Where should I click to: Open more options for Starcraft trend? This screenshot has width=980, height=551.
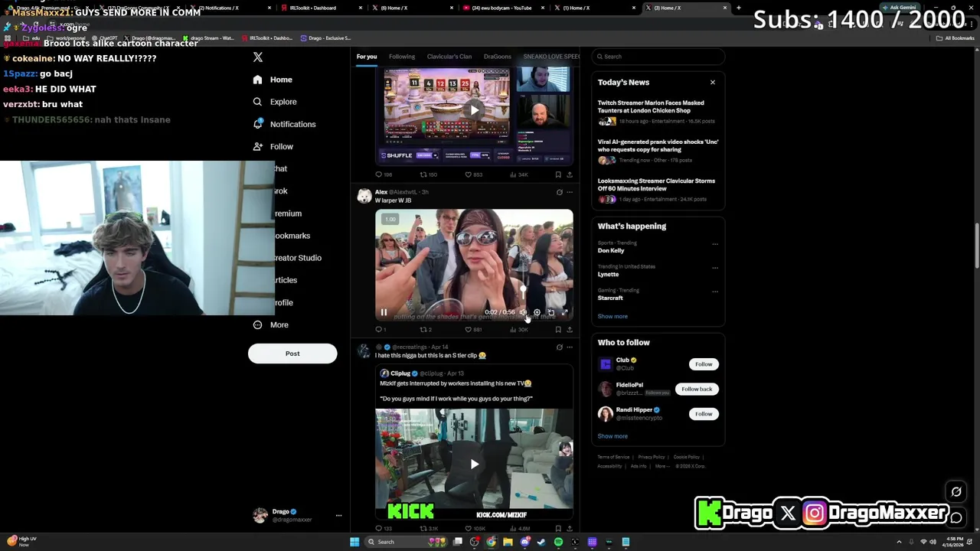coord(715,292)
